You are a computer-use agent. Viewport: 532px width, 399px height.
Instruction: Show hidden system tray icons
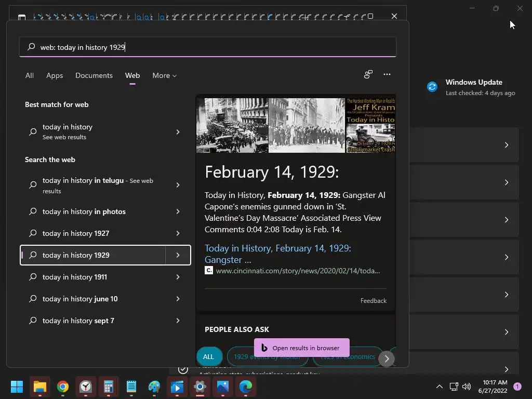click(x=440, y=387)
